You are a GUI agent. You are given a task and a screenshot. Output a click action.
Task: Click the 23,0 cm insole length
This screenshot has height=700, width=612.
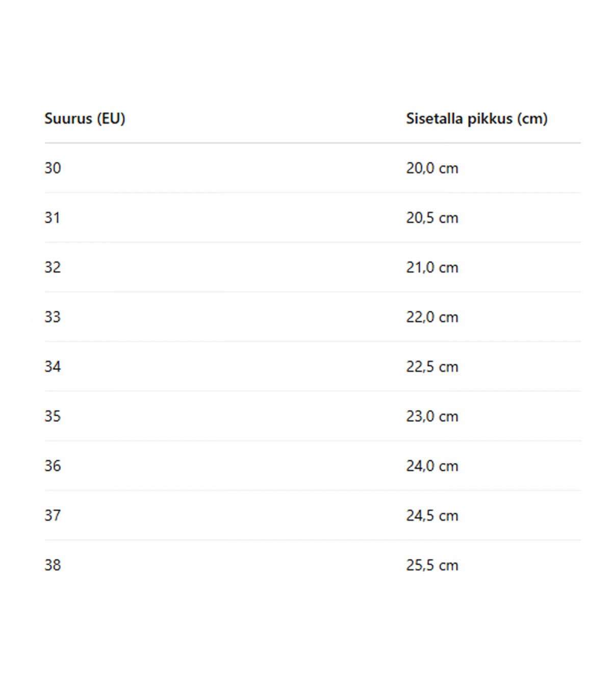[x=432, y=416]
